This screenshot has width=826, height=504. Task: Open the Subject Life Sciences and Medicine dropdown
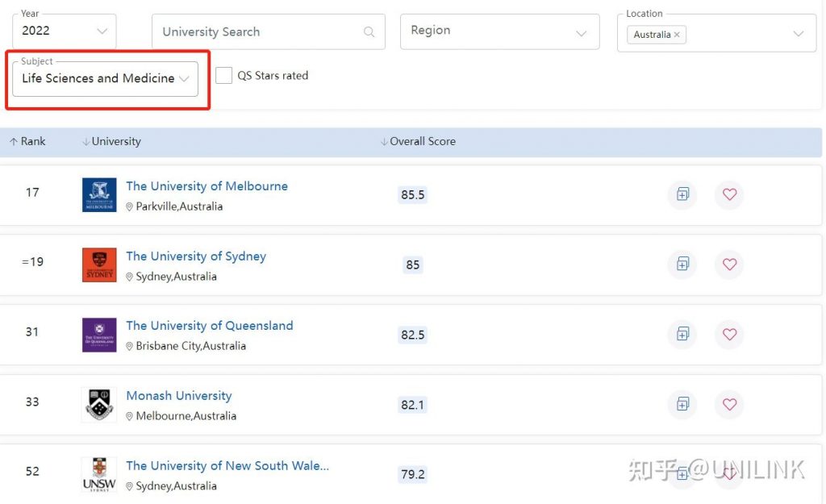106,78
